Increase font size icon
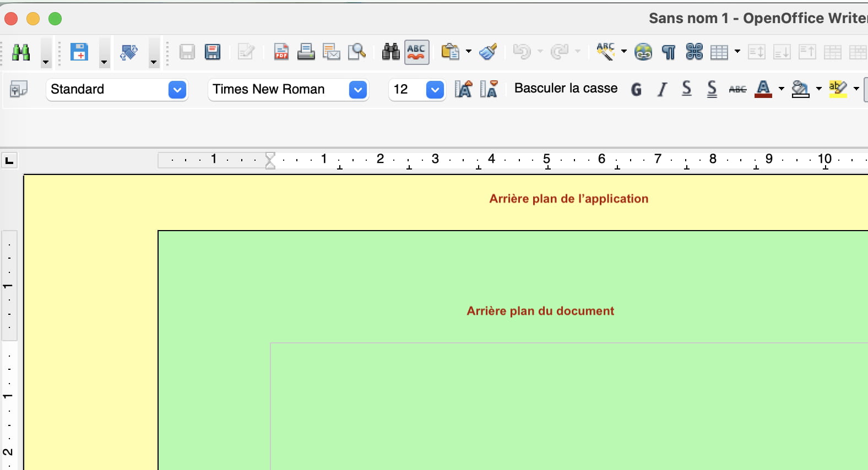Viewport: 868px width, 470px height. click(x=464, y=89)
